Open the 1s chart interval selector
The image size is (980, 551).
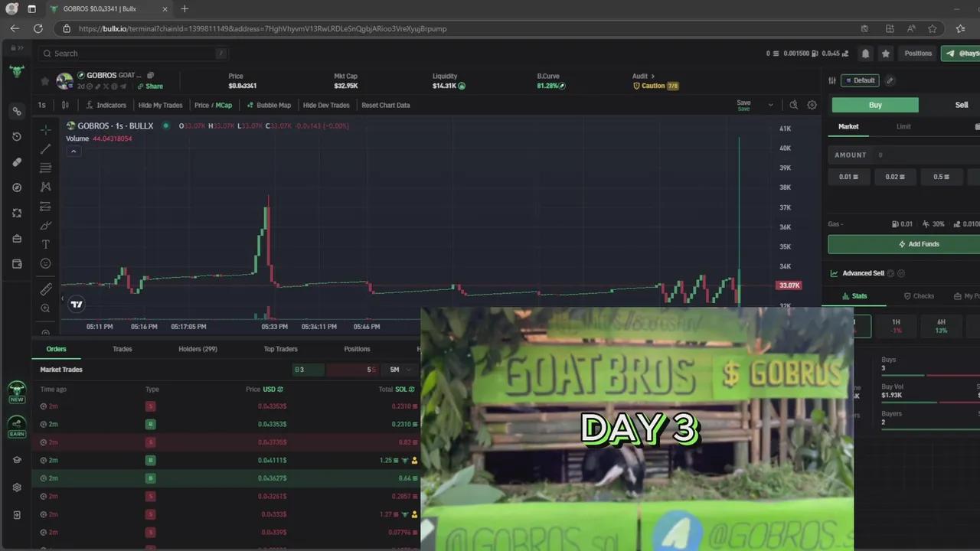point(42,105)
